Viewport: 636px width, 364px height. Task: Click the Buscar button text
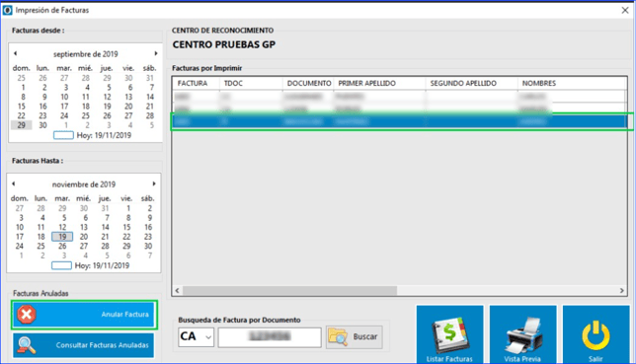pyautogui.click(x=365, y=336)
